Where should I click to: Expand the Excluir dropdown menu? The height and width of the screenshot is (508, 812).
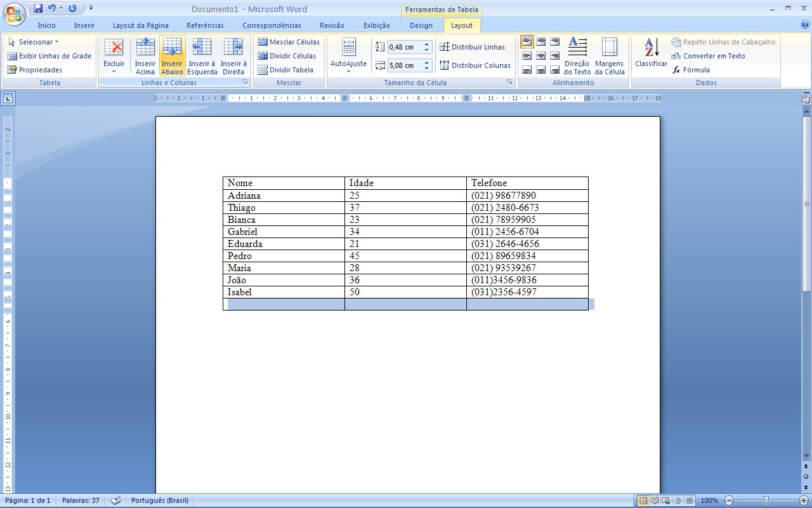pos(114,71)
